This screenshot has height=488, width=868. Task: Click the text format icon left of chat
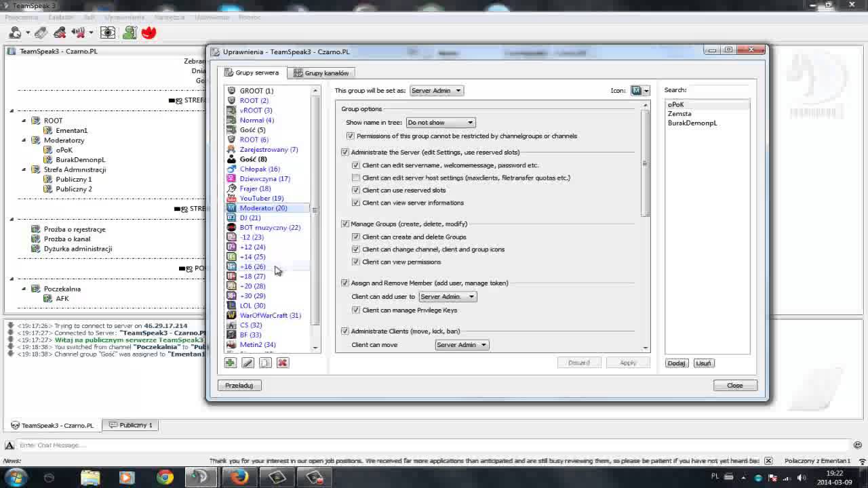pyautogui.click(x=9, y=445)
